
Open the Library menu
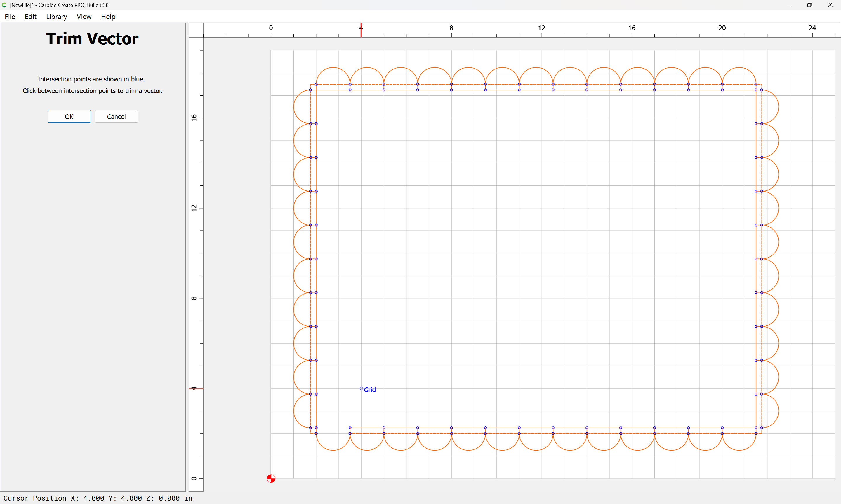[x=56, y=17]
